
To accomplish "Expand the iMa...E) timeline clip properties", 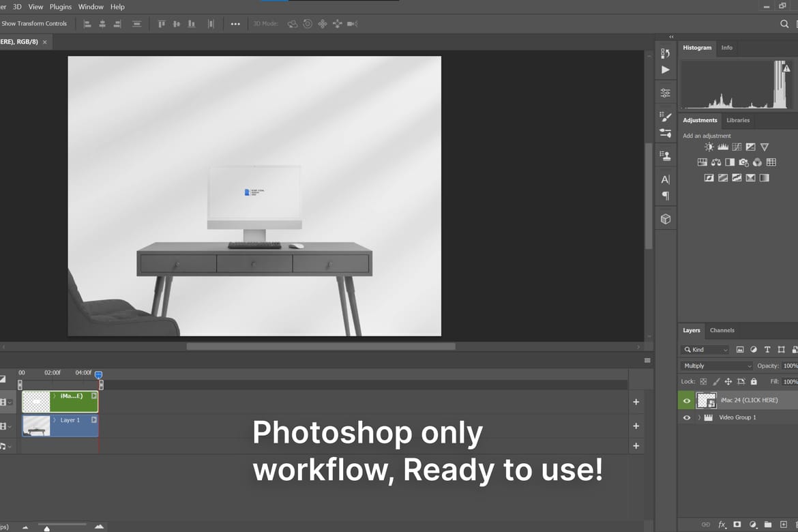I will point(55,396).
